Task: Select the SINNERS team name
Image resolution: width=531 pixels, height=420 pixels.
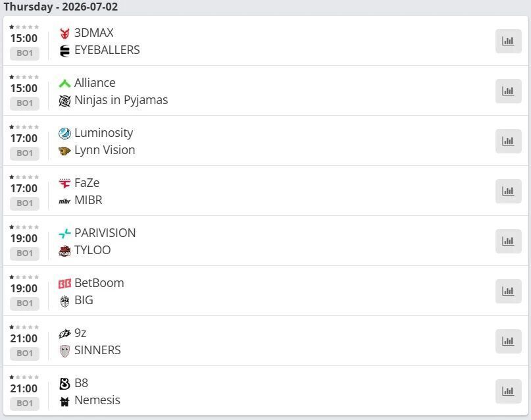Action: coord(97,350)
